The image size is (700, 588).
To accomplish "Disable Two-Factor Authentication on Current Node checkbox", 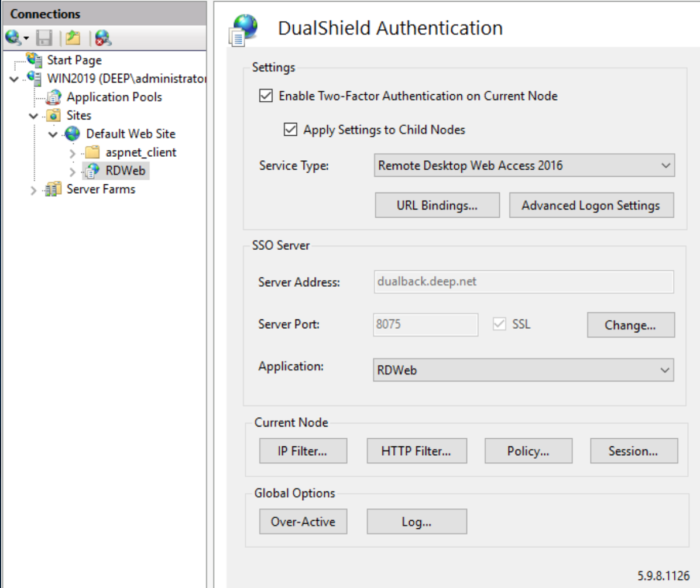I will 265,96.
